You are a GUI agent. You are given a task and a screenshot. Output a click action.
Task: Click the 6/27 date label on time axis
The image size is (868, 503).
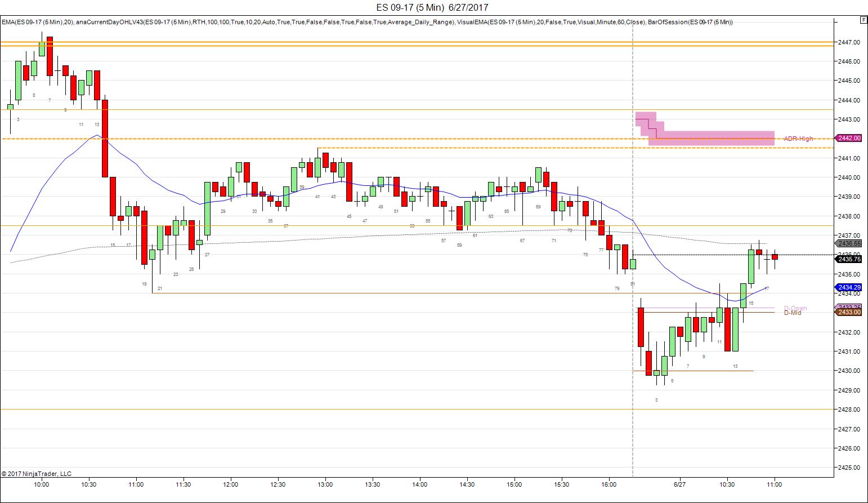679,484
